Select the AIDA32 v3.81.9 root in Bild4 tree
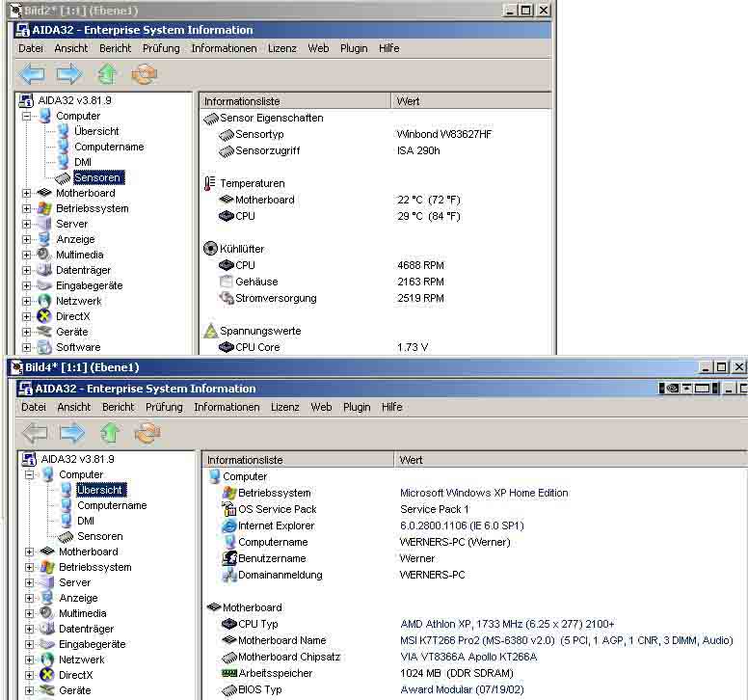 (x=77, y=459)
